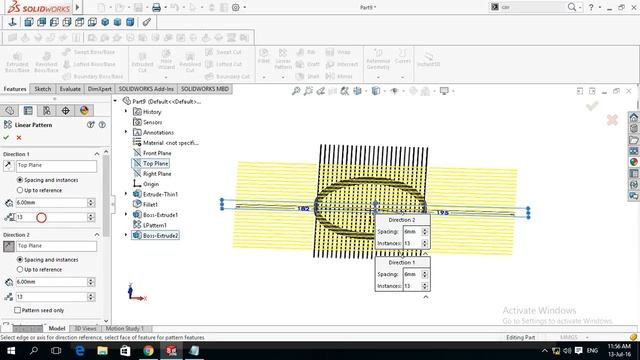640x360 pixels.
Task: Open the Windows notification center icon
Action: [578, 351]
